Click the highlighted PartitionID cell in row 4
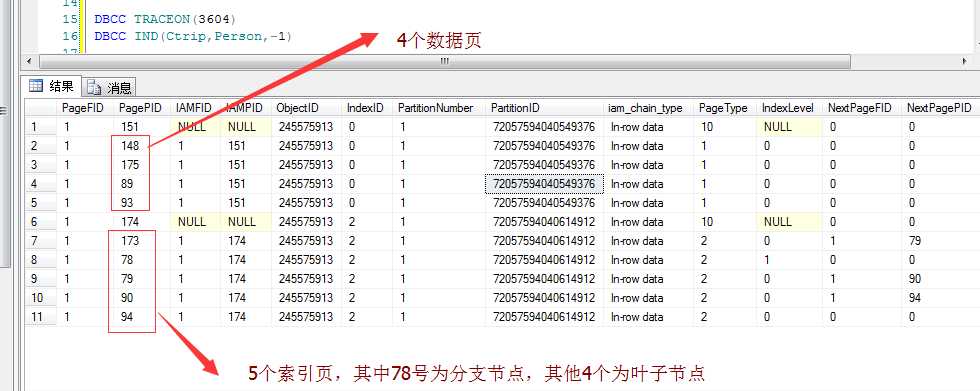The width and height of the screenshot is (980, 391). [x=544, y=184]
